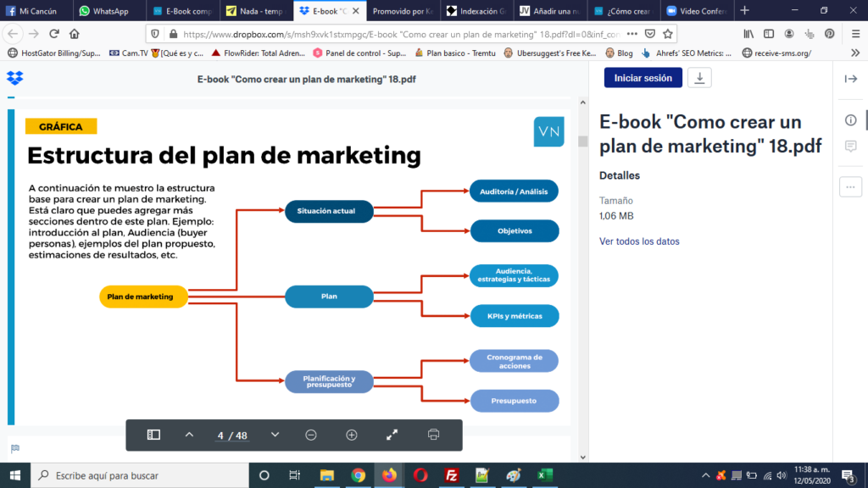Open the file info panel icon
Screen dimensions: 868x488
tap(850, 119)
